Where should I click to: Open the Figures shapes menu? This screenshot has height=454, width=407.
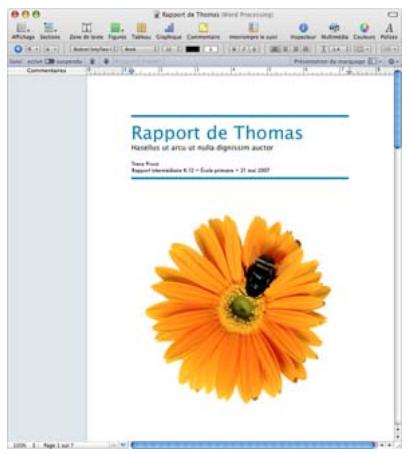(117, 31)
